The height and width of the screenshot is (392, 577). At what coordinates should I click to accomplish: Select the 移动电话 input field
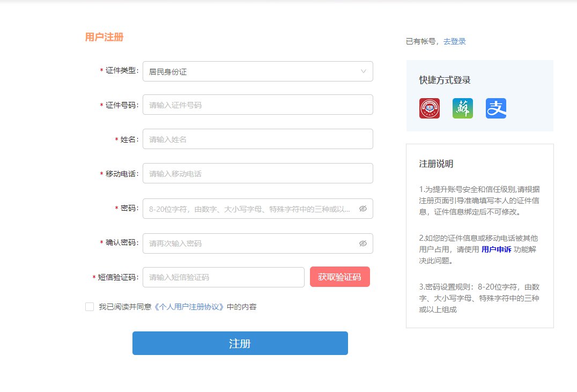[x=257, y=174]
